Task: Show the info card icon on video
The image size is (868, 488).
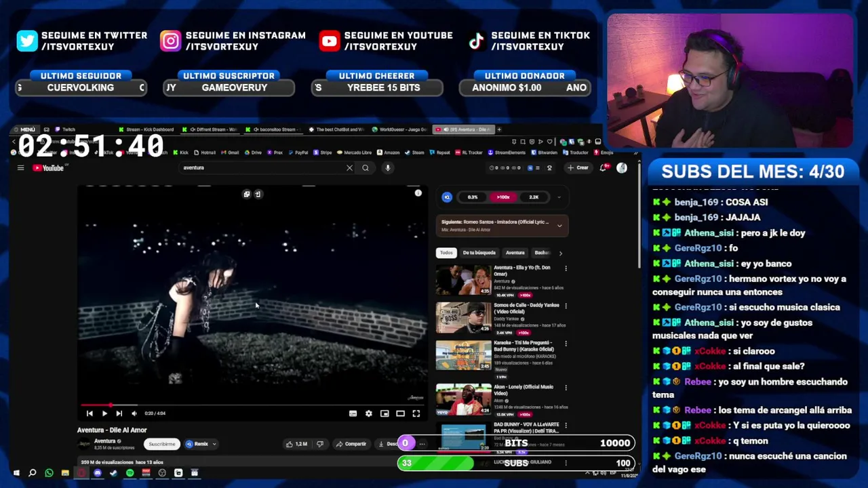Action: click(x=418, y=193)
